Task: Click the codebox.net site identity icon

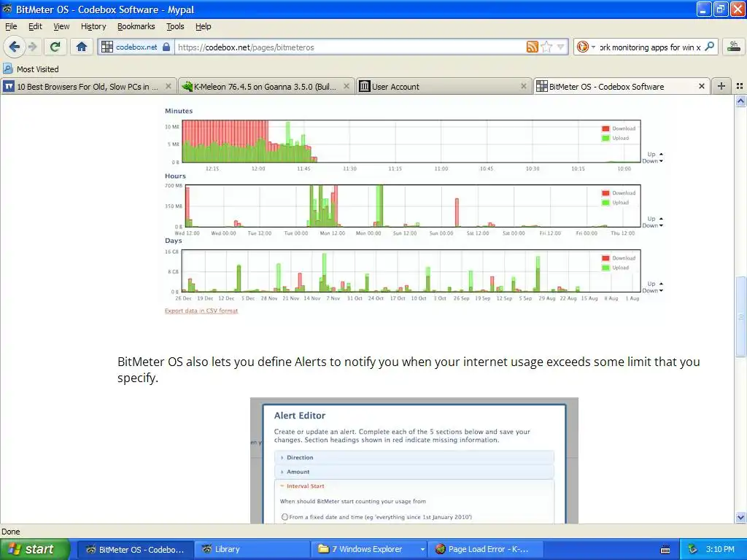Action: pyautogui.click(x=107, y=47)
